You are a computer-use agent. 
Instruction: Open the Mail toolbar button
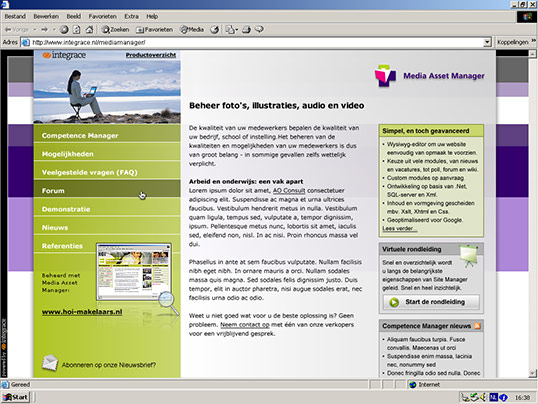pyautogui.click(x=230, y=30)
